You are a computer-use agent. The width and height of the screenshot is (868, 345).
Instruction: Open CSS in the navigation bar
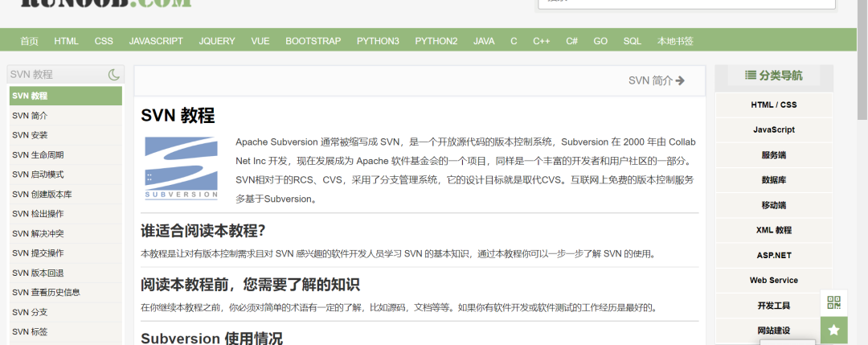click(104, 41)
